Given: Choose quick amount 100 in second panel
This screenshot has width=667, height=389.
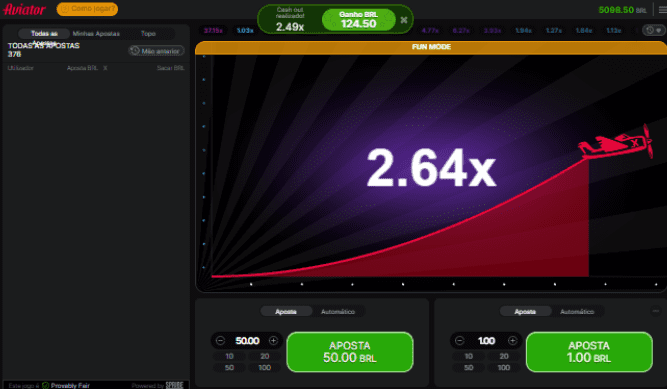Looking at the screenshot, I should click(x=504, y=367).
